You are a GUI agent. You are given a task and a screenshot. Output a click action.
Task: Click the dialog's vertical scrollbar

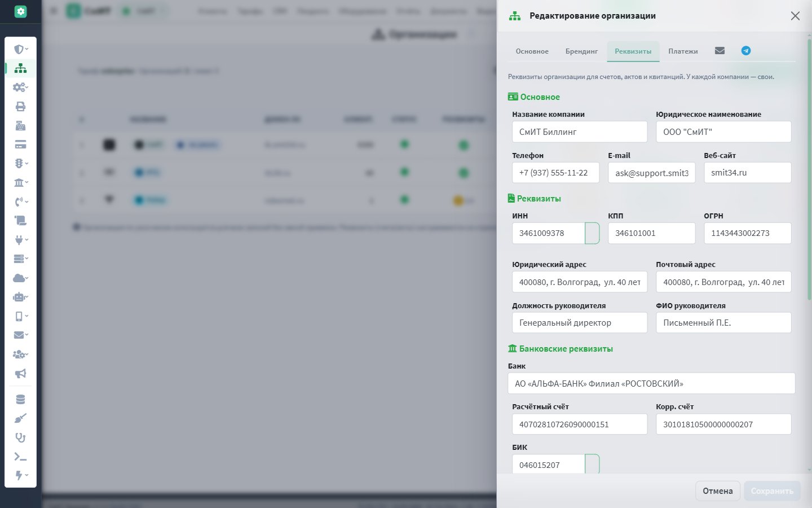tap(809, 169)
